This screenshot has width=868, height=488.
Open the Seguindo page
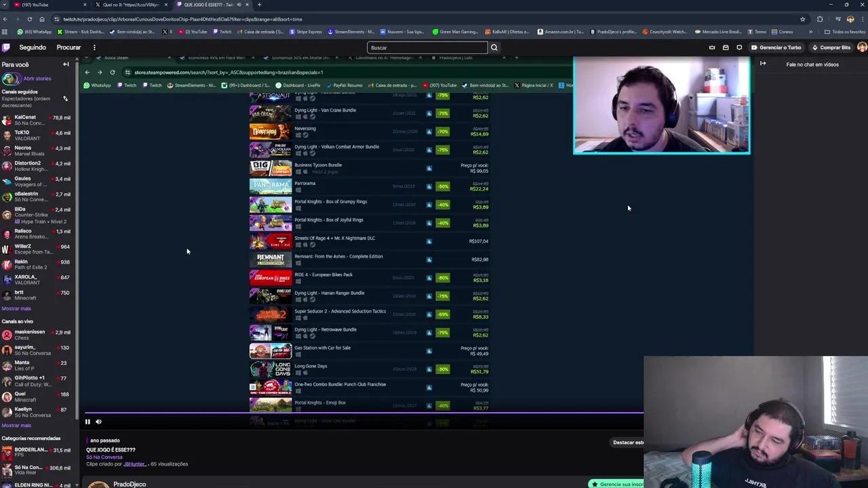(x=33, y=47)
